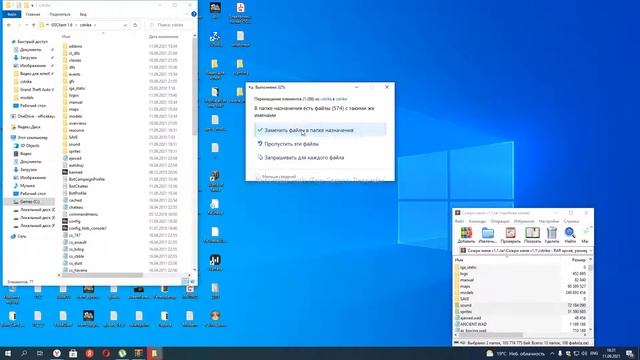This screenshot has width=640, height=360.
Task: Select 'Сеть' in Explorer sidebar
Action: pos(22,236)
